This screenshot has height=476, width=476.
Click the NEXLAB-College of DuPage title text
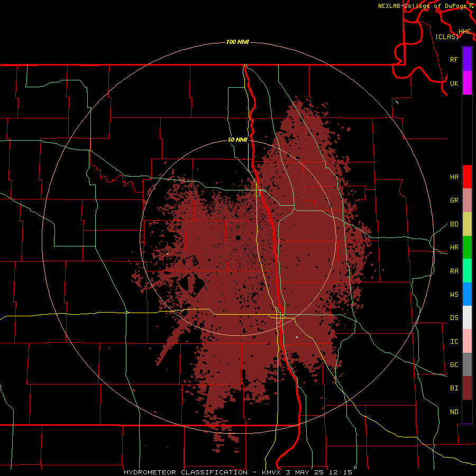[422, 6]
